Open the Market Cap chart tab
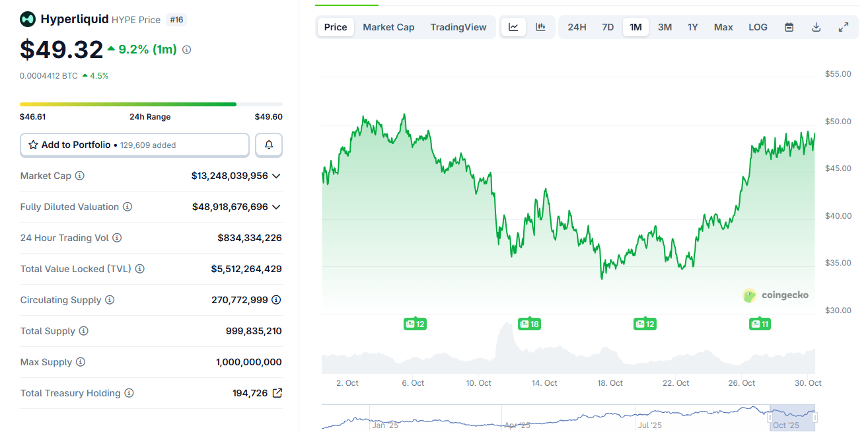The width and height of the screenshot is (868, 434). [388, 27]
